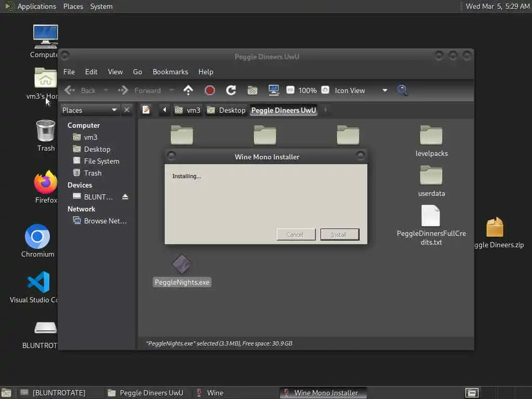532x399 pixels.
Task: Open the System panel menu
Action: [101, 6]
